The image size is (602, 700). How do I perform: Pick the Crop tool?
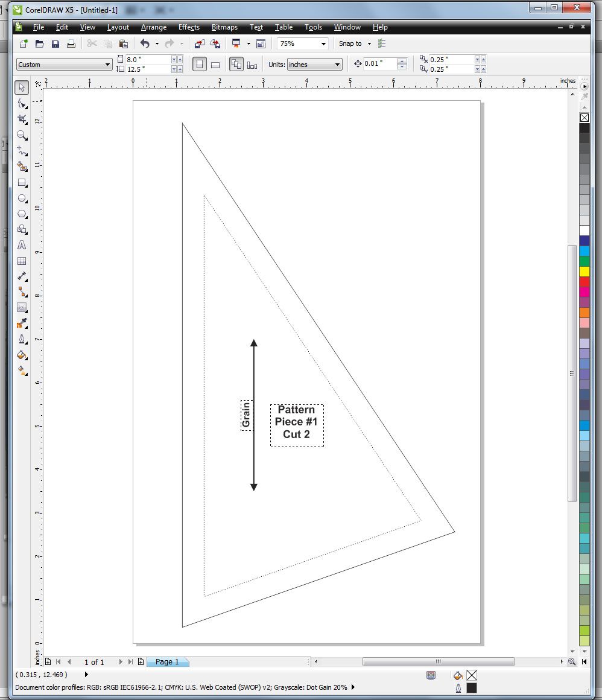coord(22,119)
